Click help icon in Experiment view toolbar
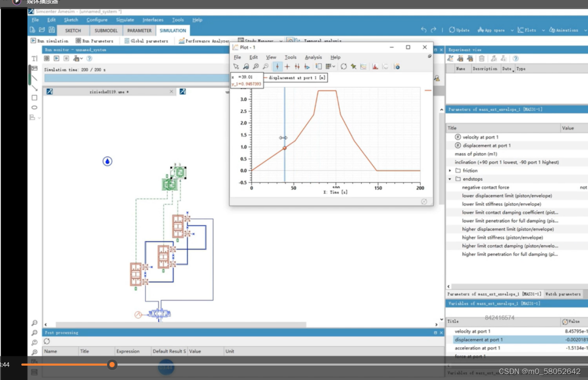 [x=515, y=59]
